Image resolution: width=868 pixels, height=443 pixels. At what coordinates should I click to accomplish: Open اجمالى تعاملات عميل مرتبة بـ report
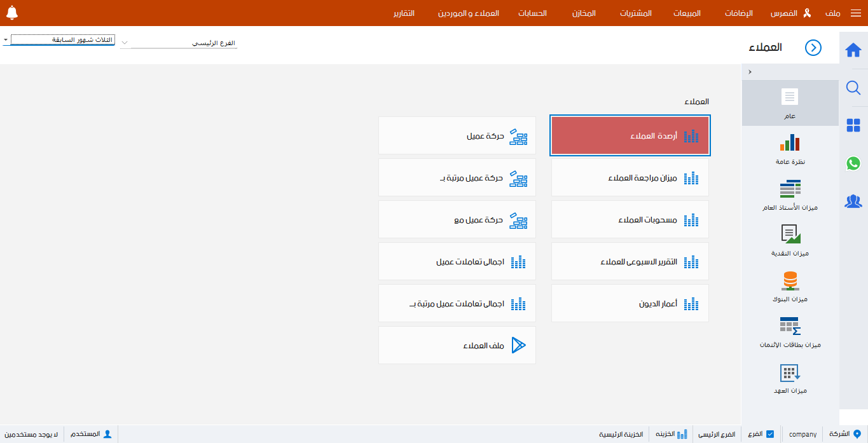457,303
